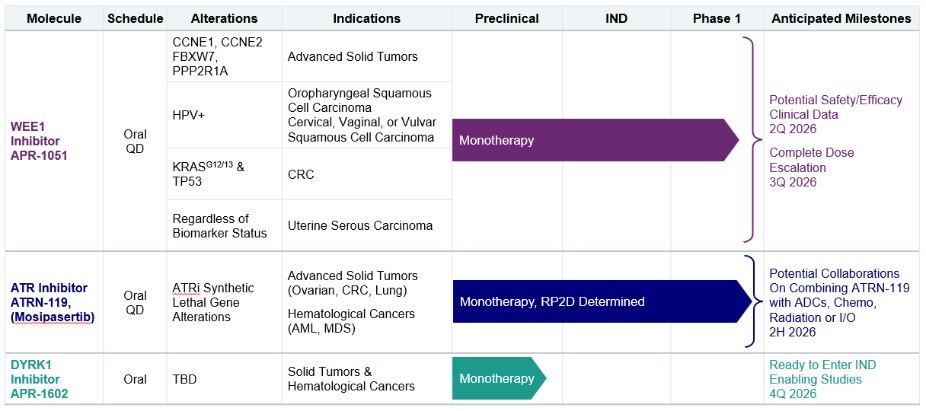
Task: Click the Phase 1 column header
Action: point(716,18)
